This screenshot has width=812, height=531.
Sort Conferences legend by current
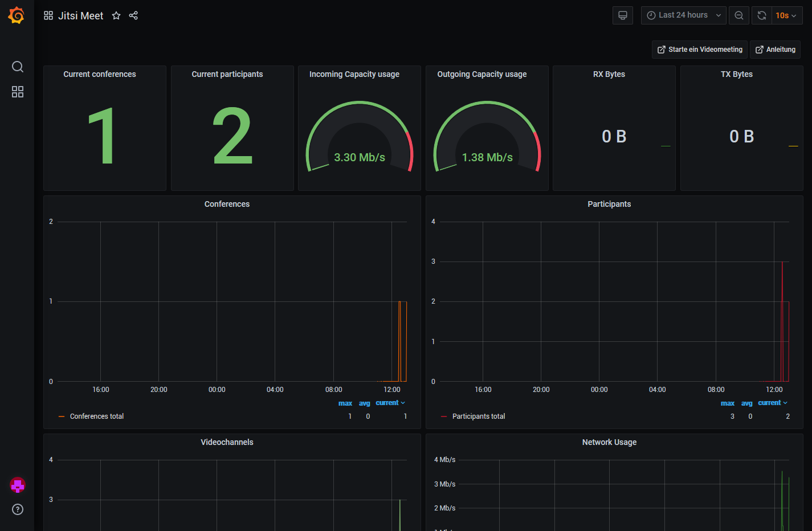[390, 403]
